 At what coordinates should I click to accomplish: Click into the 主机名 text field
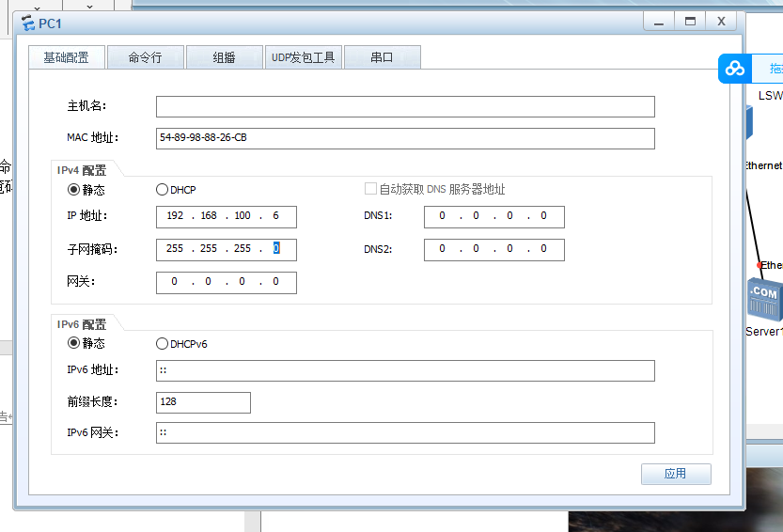click(x=405, y=106)
